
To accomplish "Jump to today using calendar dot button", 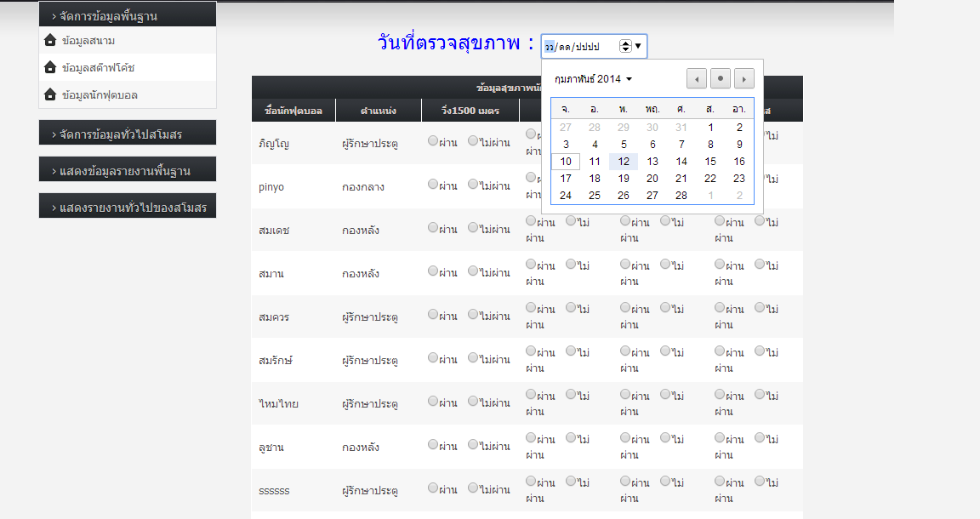I will click(720, 79).
